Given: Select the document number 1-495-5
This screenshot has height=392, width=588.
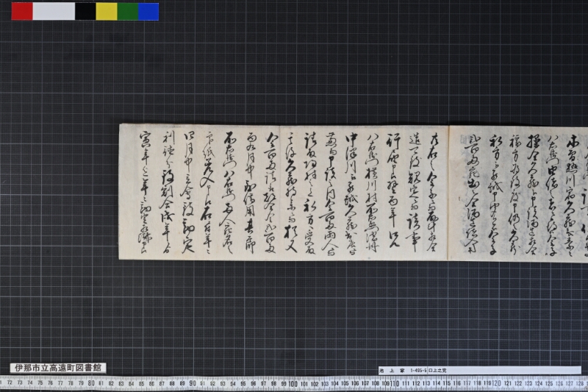Looking at the screenshot, I should click(418, 370).
